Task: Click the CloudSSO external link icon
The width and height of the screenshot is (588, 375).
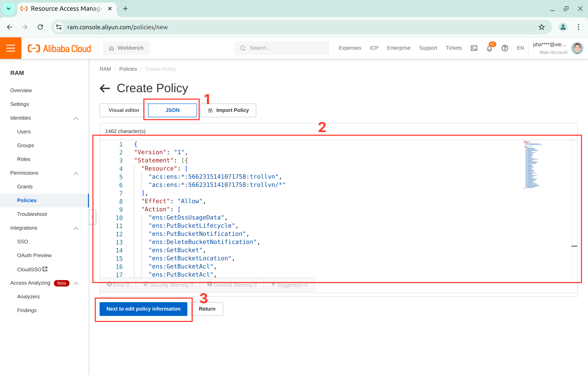Action: pyautogui.click(x=45, y=269)
